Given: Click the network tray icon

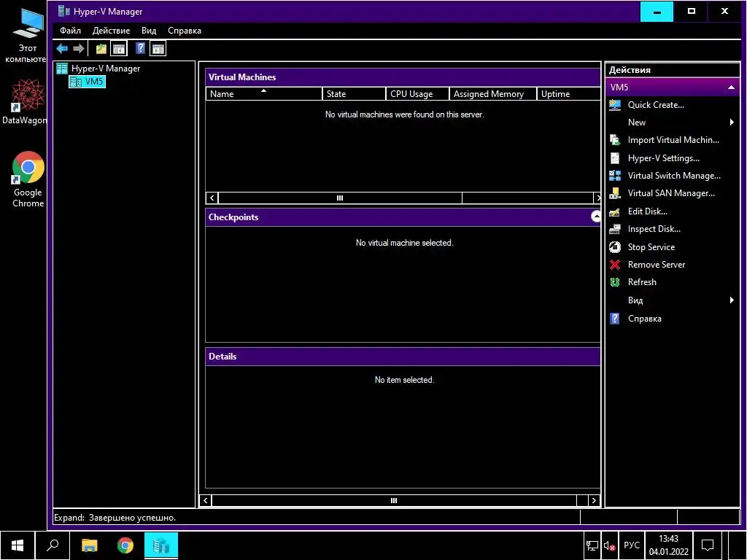Looking at the screenshot, I should pos(592,545).
